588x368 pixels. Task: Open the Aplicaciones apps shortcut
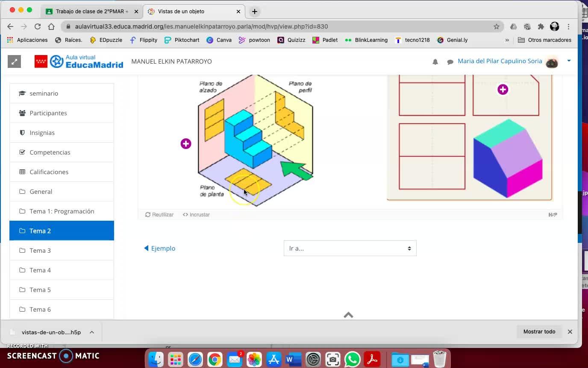coord(27,40)
